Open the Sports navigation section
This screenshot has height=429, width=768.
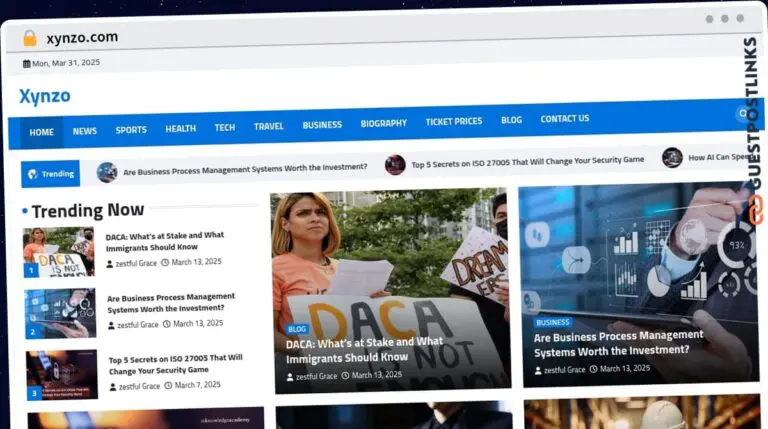click(x=131, y=130)
